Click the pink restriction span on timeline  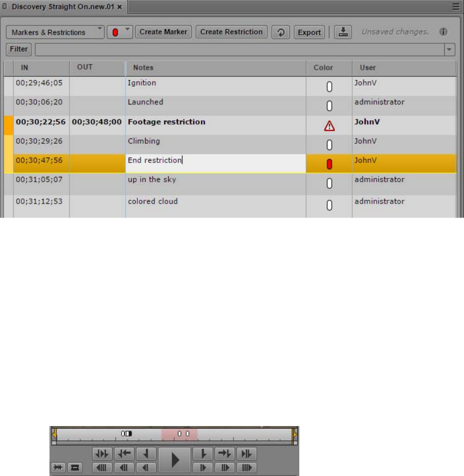pyautogui.click(x=180, y=434)
